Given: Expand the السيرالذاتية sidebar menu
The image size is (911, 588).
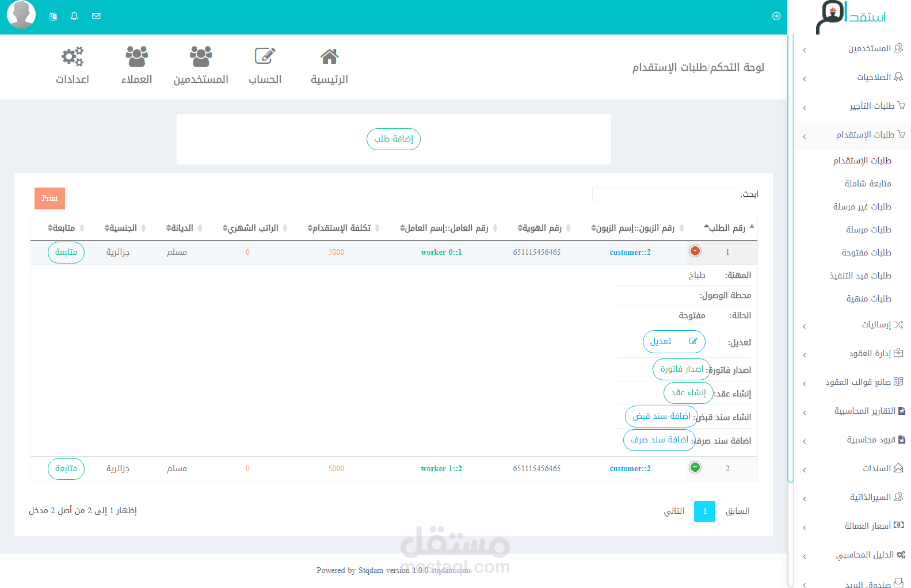Looking at the screenshot, I should tap(853, 498).
